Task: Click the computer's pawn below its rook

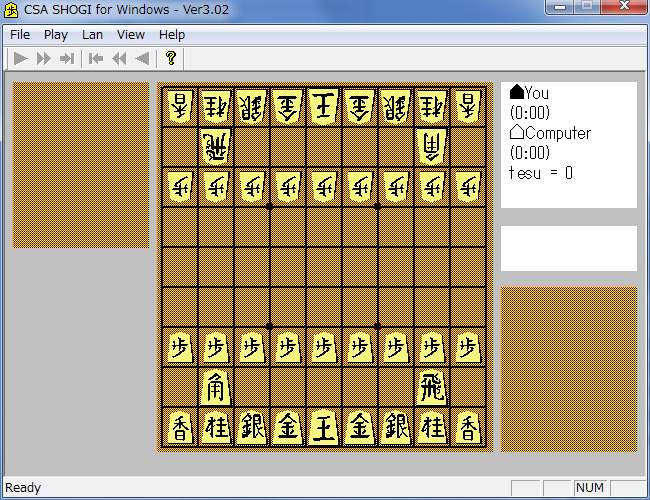Action: point(216,187)
